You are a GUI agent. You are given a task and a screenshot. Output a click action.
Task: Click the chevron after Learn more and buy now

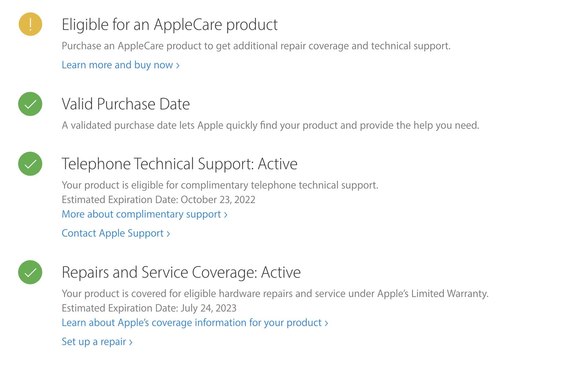click(x=178, y=65)
